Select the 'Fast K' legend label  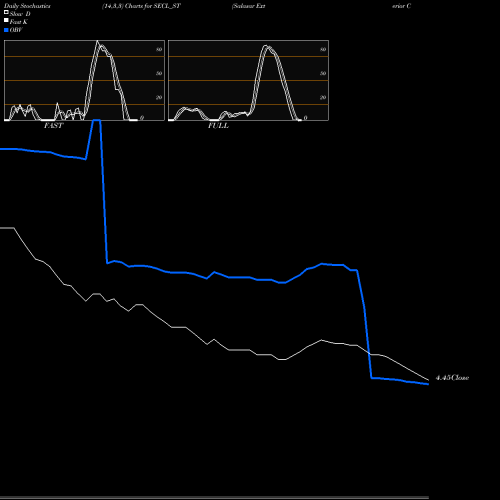19,22
